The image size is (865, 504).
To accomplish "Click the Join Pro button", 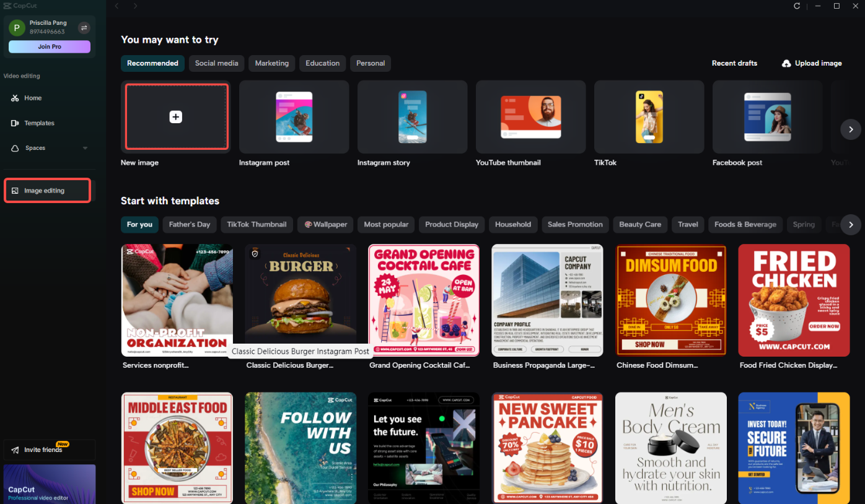I will click(x=50, y=46).
